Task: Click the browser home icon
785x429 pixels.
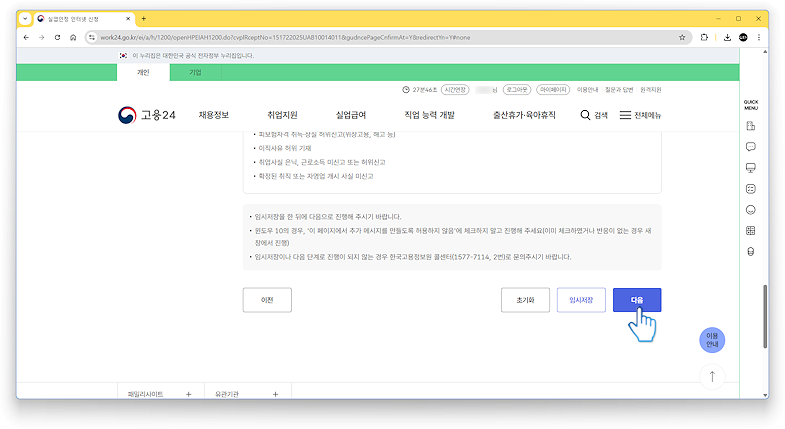Action: (73, 38)
